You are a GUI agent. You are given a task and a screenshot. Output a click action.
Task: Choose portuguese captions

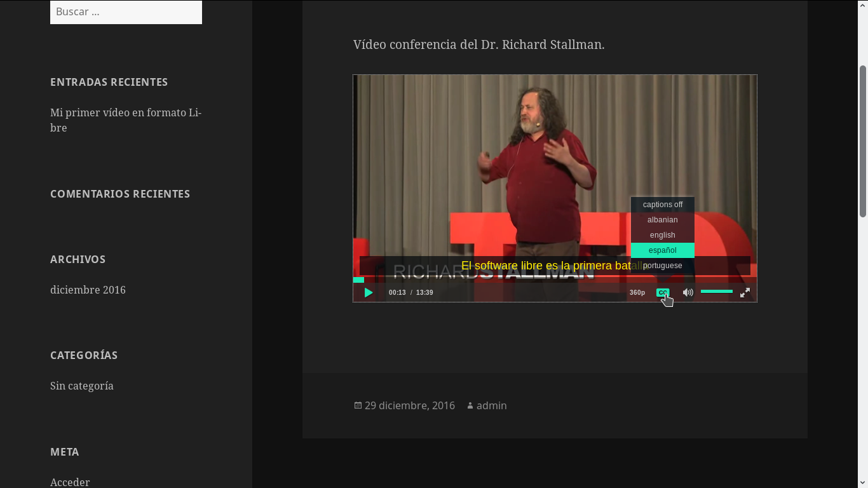pos(663,266)
